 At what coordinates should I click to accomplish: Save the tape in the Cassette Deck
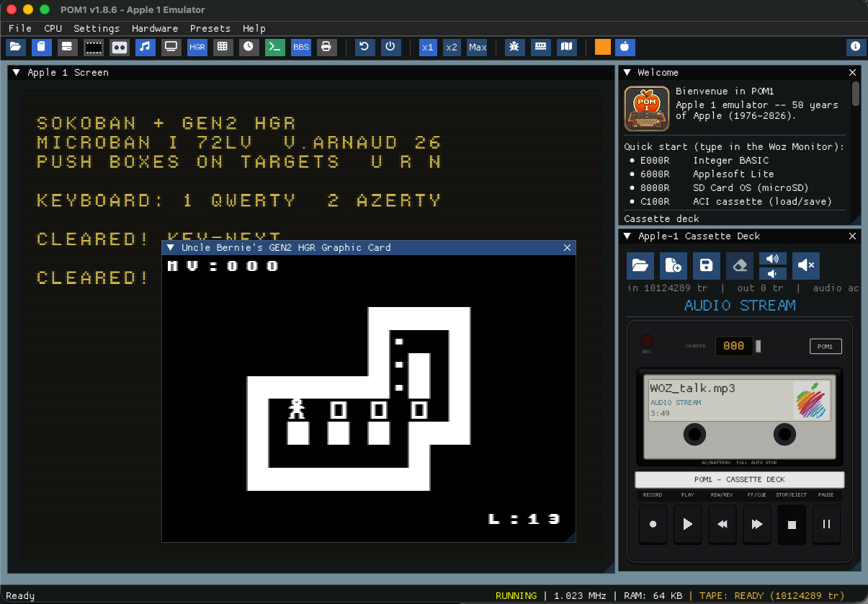pyautogui.click(x=706, y=265)
